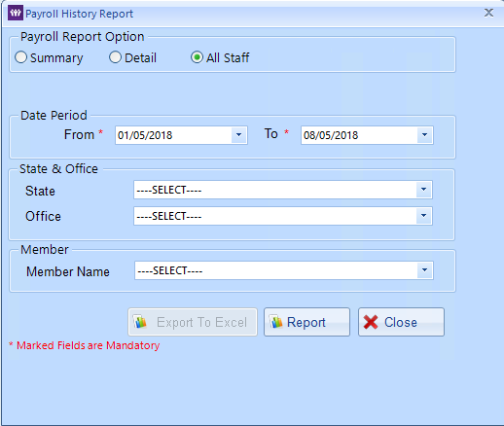The image size is (504, 426).
Task: Click the purple Payroll app icon in title bar
Action: click(16, 13)
